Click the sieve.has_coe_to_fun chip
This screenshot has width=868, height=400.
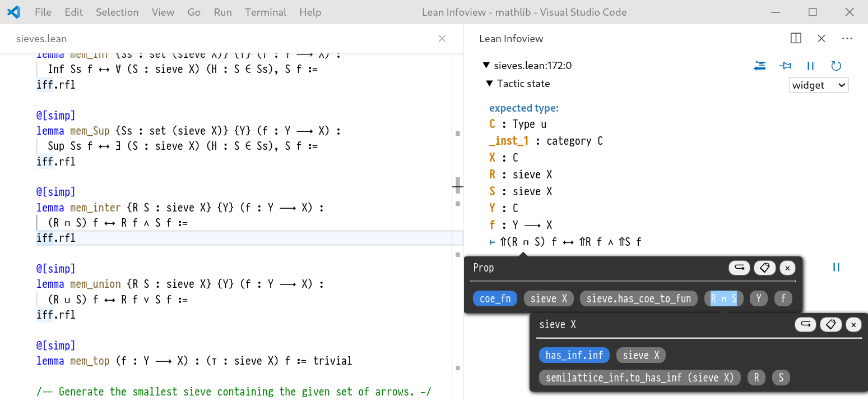638,298
